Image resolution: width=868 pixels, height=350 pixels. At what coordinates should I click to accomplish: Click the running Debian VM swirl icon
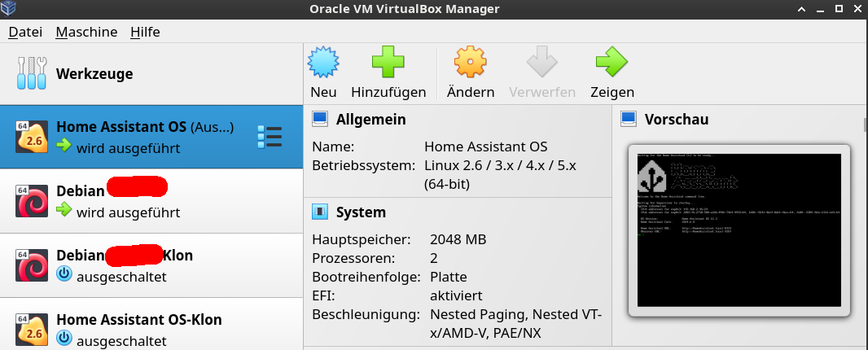(x=31, y=201)
